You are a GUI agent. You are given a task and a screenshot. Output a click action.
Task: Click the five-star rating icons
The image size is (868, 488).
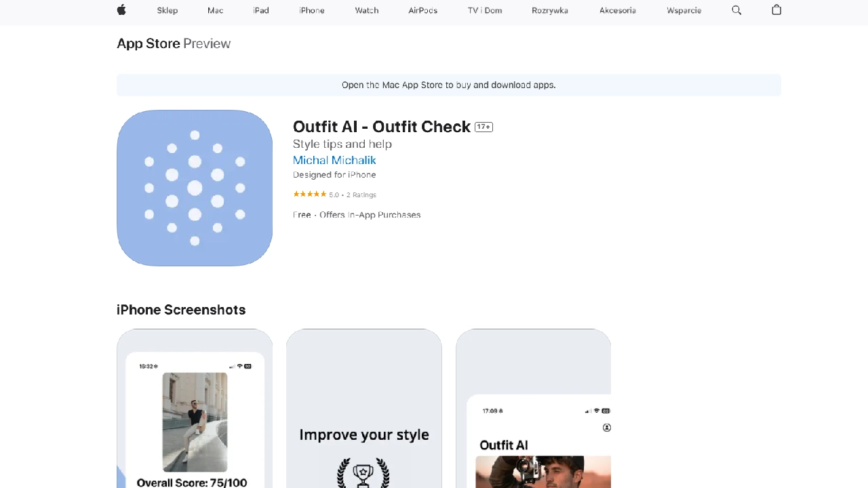tap(309, 195)
